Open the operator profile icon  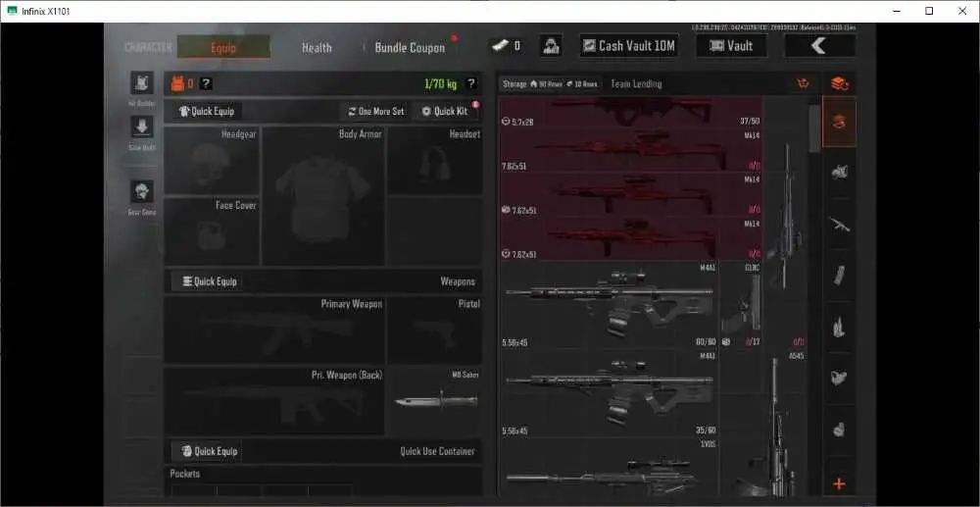551,46
